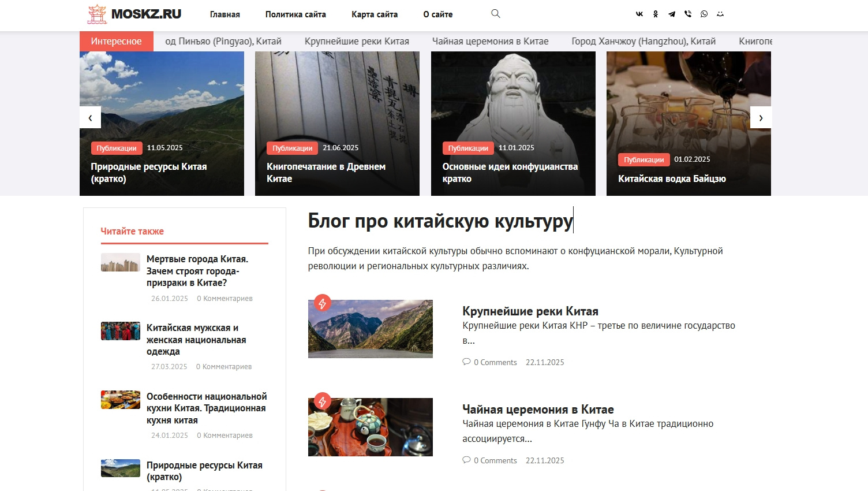Open sidebar thumbnail for Китайская национальная одежда
Screen dimensions: 868x491
[121, 331]
